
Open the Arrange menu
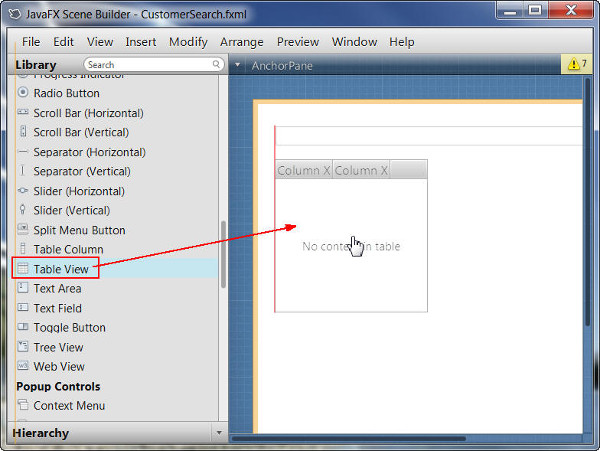pos(241,42)
